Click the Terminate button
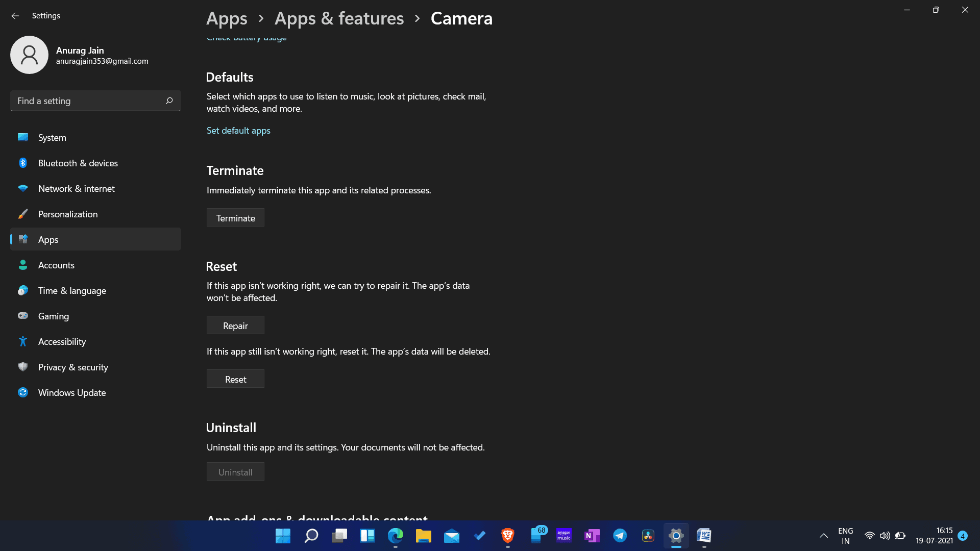 [235, 218]
